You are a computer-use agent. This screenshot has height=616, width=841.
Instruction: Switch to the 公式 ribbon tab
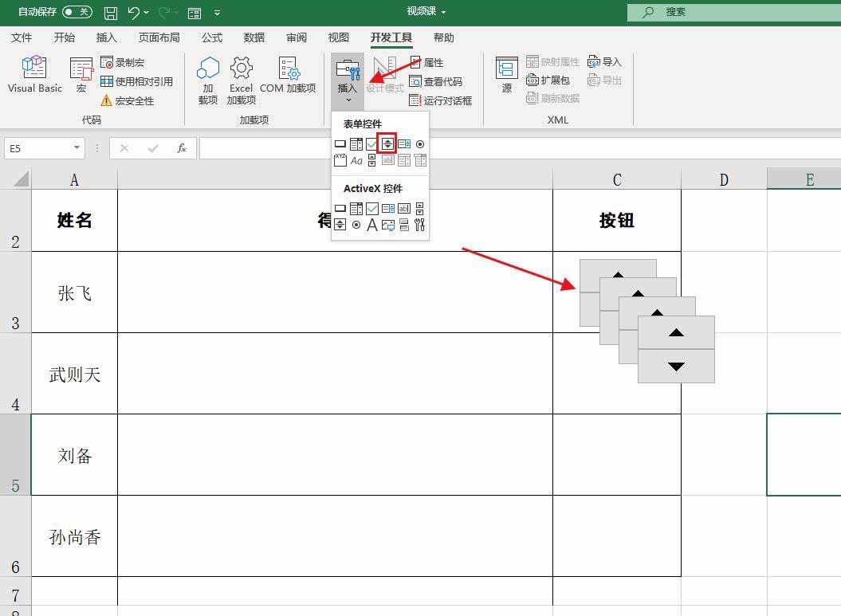[212, 37]
